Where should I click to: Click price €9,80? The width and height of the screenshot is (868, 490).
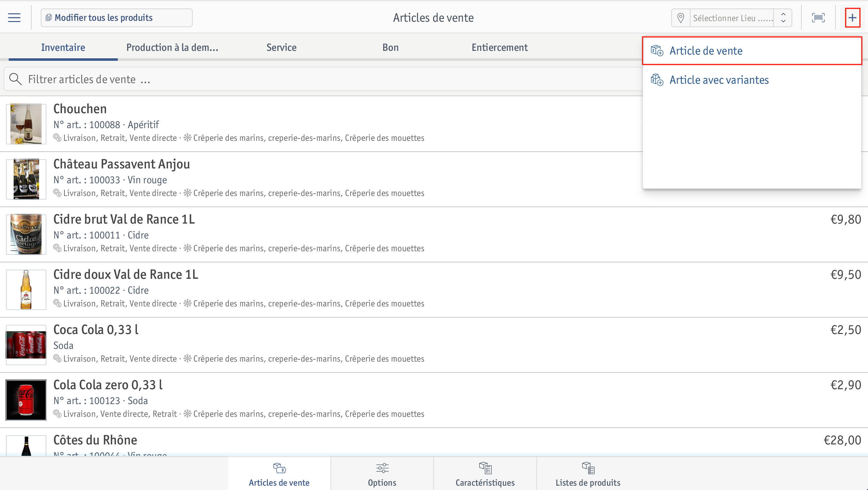click(x=846, y=220)
